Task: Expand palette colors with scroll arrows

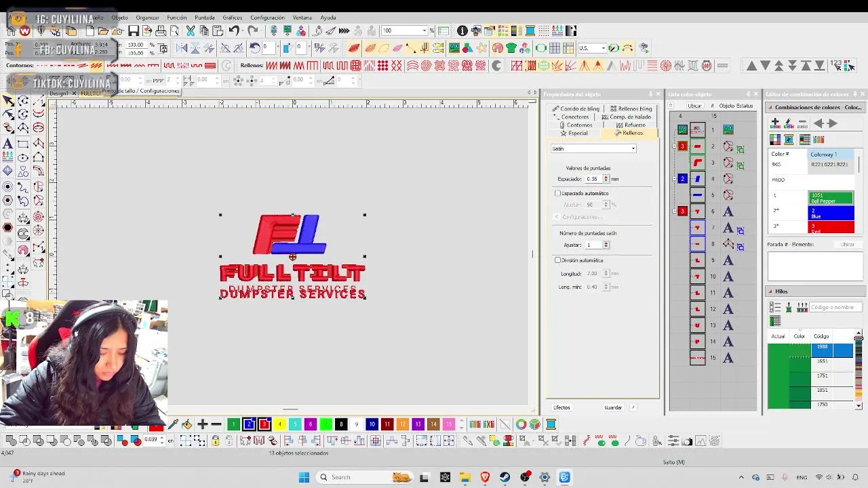Action: tap(461, 424)
